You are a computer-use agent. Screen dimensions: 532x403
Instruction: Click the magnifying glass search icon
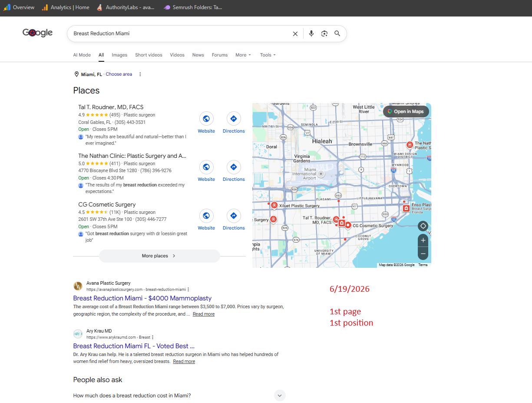click(337, 33)
